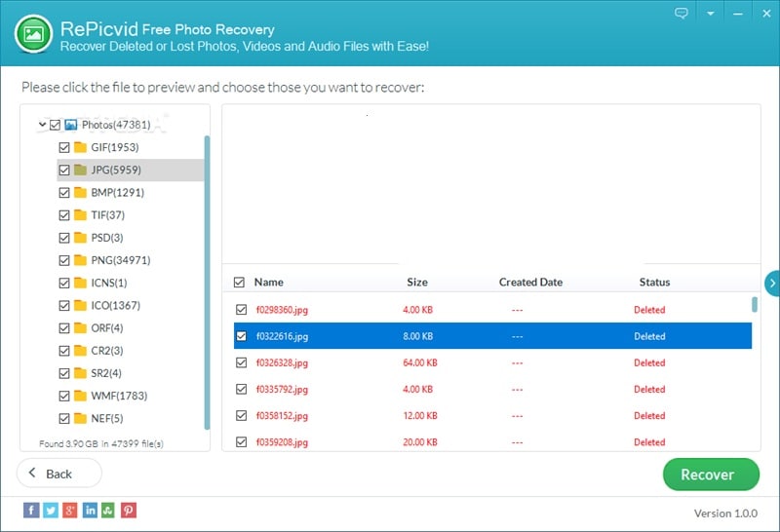Screen dimensions: 780x532
Task: Share on Pinterest icon
Action: (129, 511)
